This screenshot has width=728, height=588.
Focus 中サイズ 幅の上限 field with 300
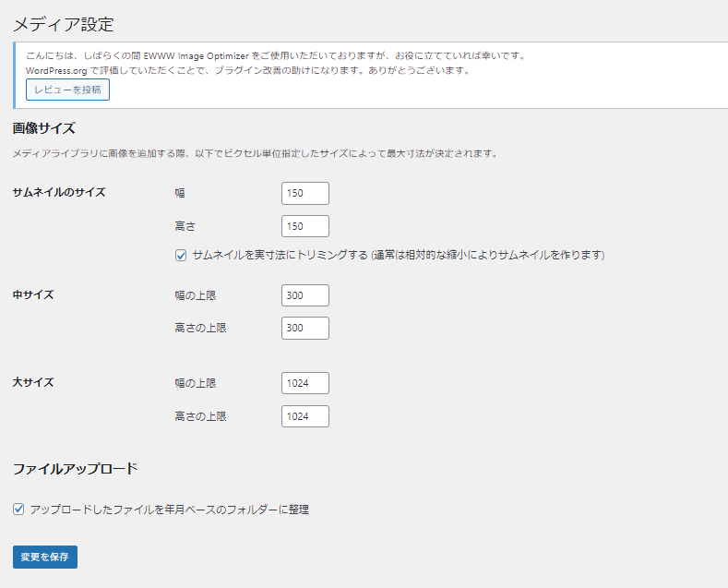click(305, 295)
